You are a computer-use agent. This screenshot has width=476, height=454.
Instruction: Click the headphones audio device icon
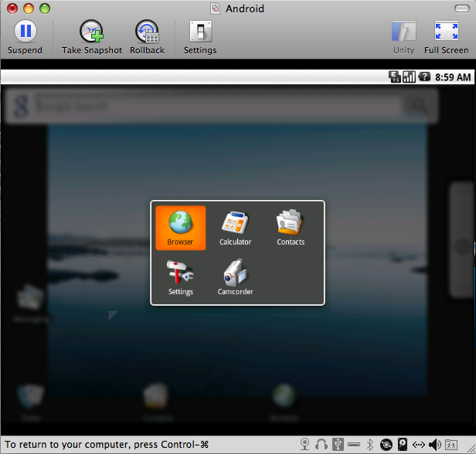pos(321,445)
